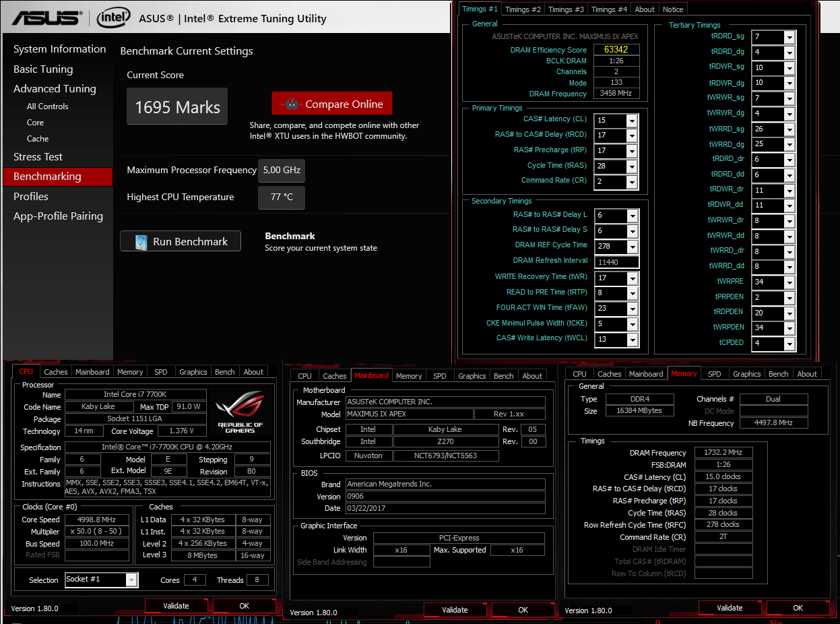Switch to Timings #4 tab
Screen dimensions: 840x624
click(609, 9)
